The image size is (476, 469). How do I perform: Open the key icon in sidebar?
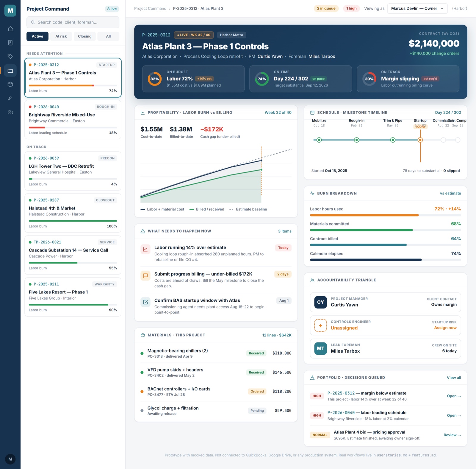(x=10, y=98)
